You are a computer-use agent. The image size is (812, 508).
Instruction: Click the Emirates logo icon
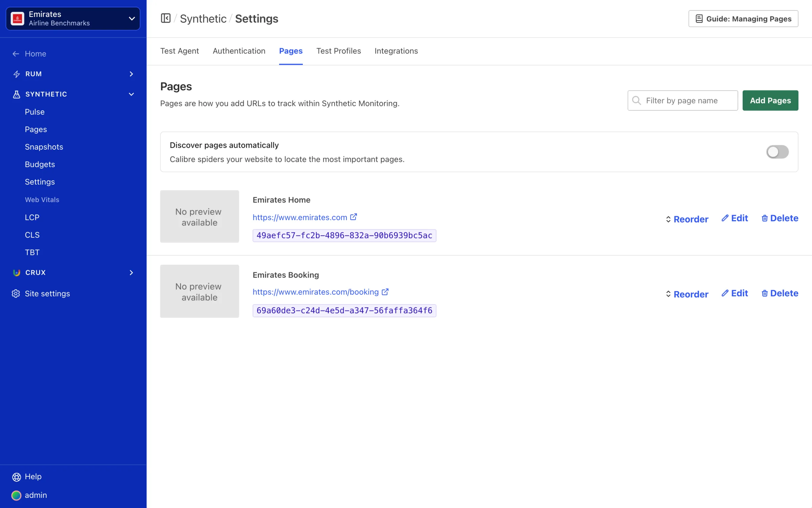pos(18,19)
